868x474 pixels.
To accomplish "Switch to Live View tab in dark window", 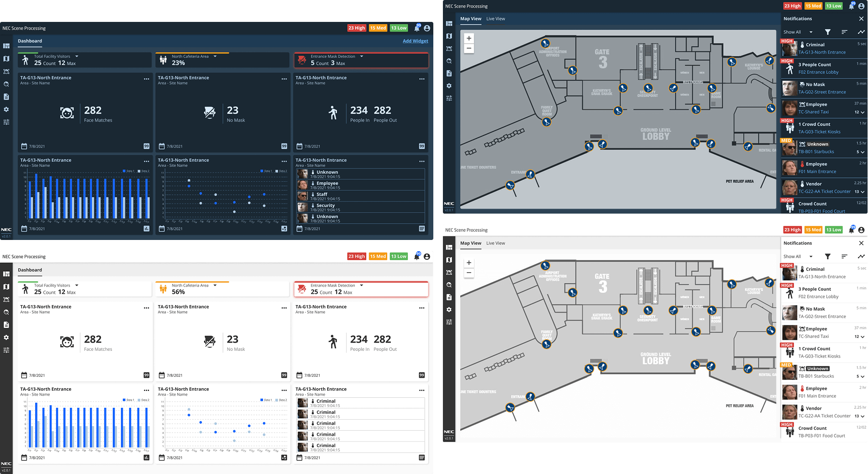I will 495,19.
